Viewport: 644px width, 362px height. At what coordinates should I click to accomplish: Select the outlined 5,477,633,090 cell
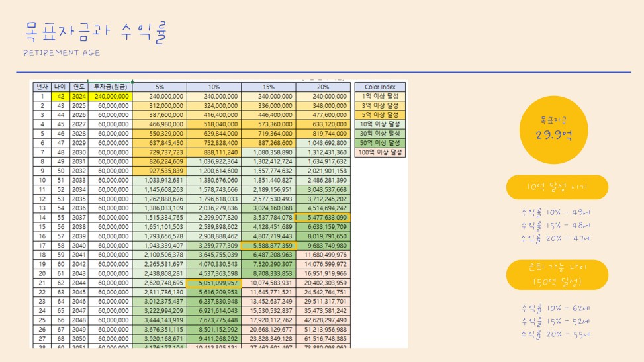(x=322, y=217)
